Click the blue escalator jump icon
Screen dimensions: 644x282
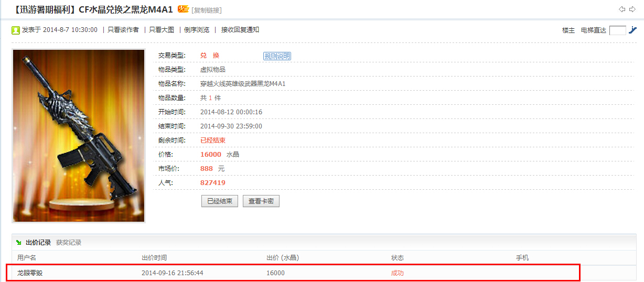[x=632, y=30]
